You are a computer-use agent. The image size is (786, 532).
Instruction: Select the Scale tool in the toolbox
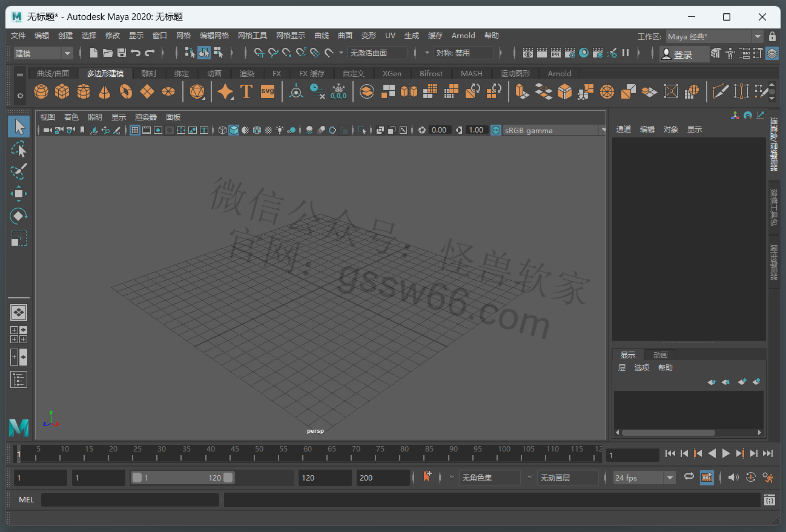click(19, 238)
